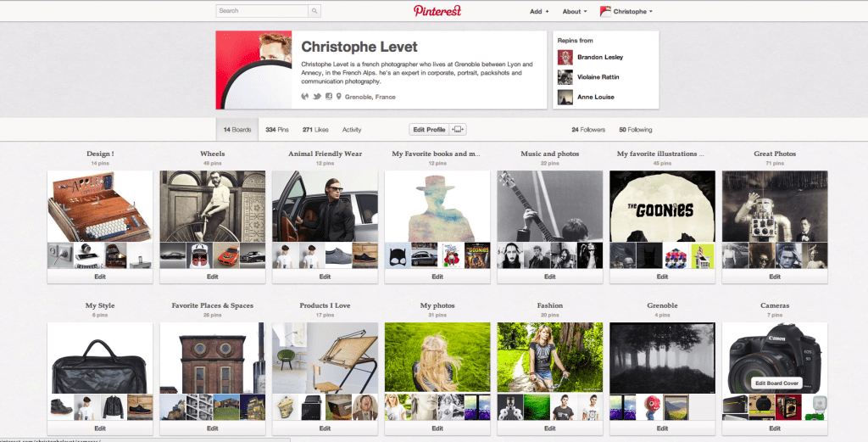Screen dimensions: 868x442
Task: Expand the About dropdown menu
Action: click(x=576, y=11)
